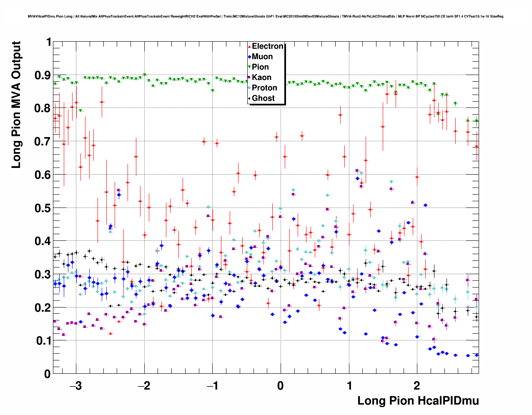The width and height of the screenshot is (532, 415).
Task: Click the blue Muon legend marker
Action: click(249, 57)
